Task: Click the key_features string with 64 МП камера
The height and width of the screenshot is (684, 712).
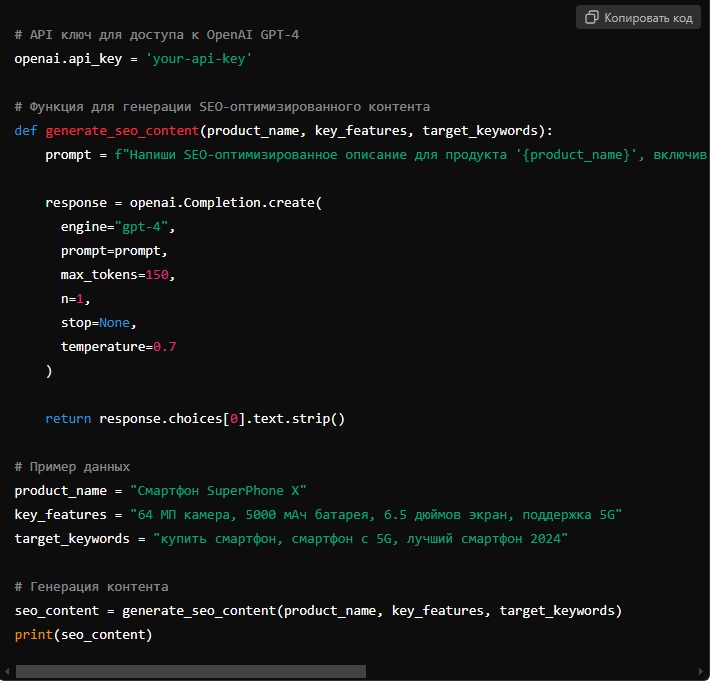Action: (376, 515)
